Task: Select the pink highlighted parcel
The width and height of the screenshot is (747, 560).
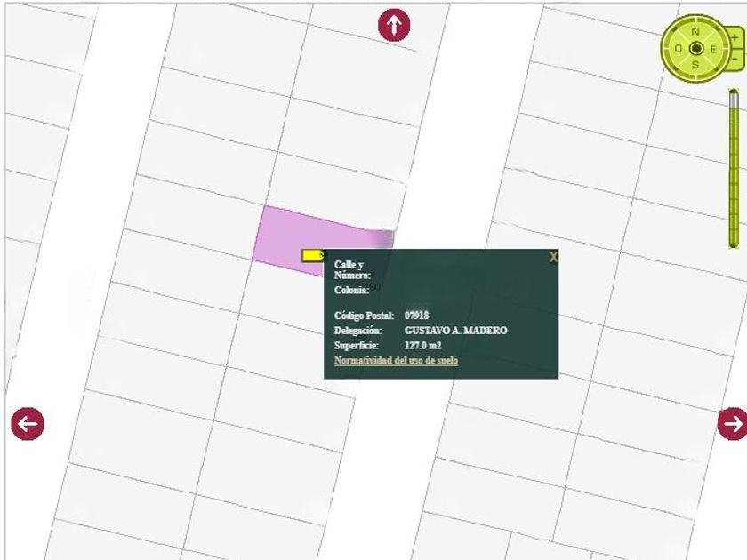Action: click(285, 233)
